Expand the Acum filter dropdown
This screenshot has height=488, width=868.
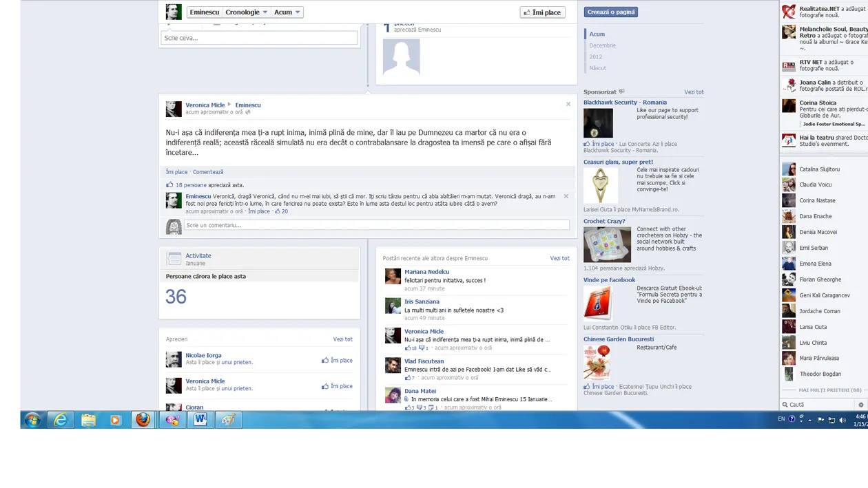296,12
